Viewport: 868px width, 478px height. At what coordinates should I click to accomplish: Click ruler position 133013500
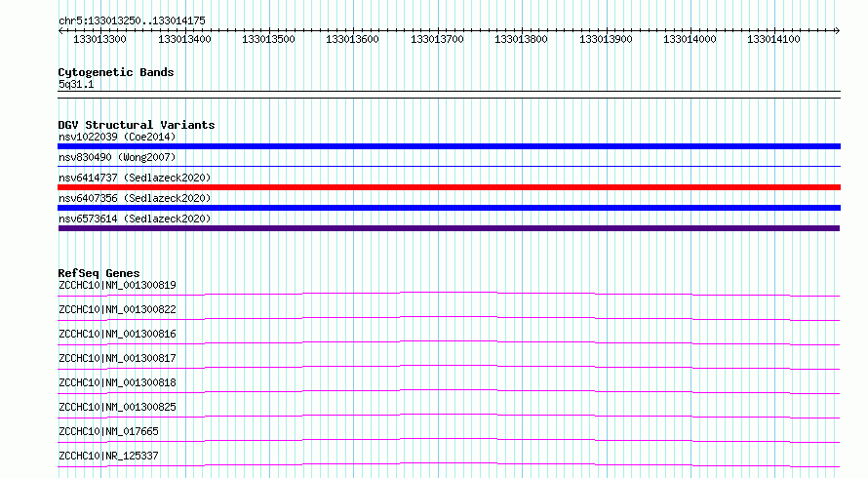(x=268, y=39)
